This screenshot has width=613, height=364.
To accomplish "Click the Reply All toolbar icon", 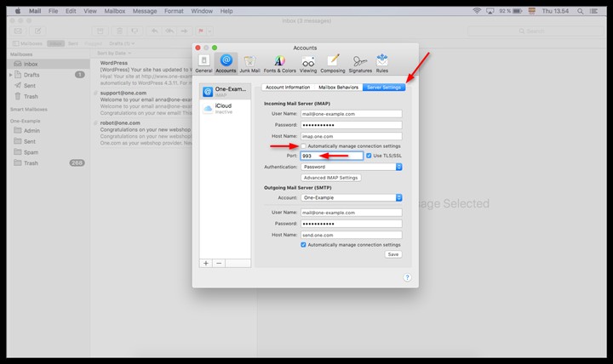I will (x=169, y=31).
